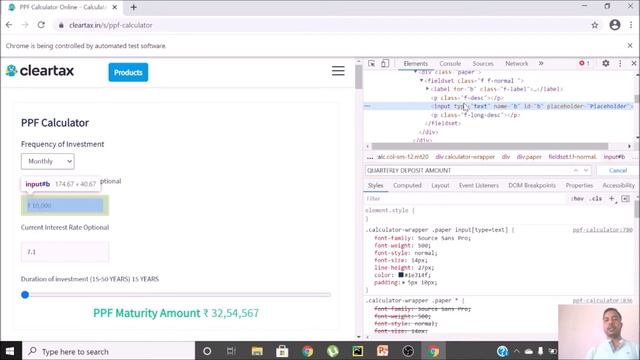
Task: Select div.calculator-wrapper in the breadcrumb
Action: [465, 157]
